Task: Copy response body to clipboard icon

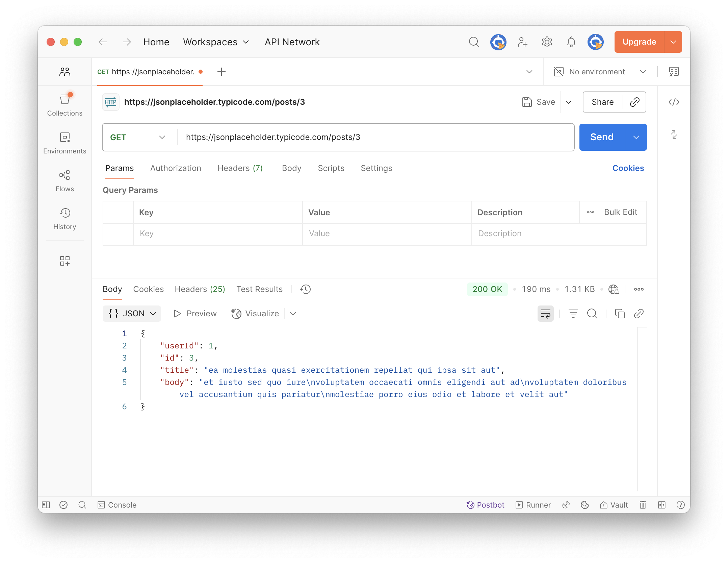Action: point(620,314)
